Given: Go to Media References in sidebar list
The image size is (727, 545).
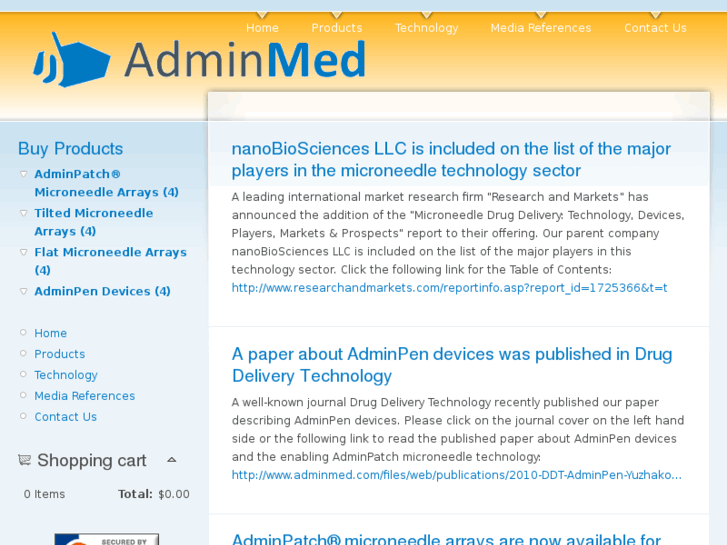Looking at the screenshot, I should [x=85, y=396].
